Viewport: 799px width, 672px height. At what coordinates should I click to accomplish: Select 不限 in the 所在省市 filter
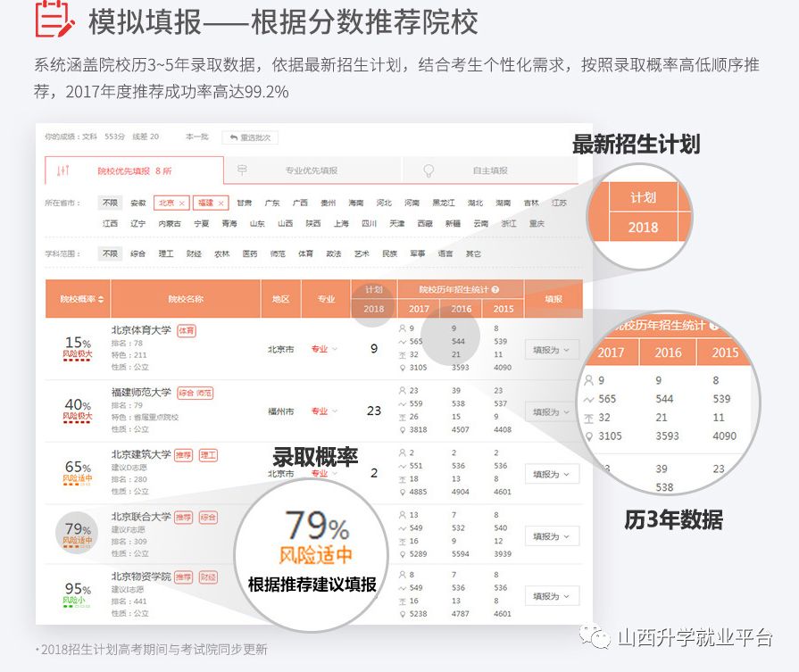110,203
